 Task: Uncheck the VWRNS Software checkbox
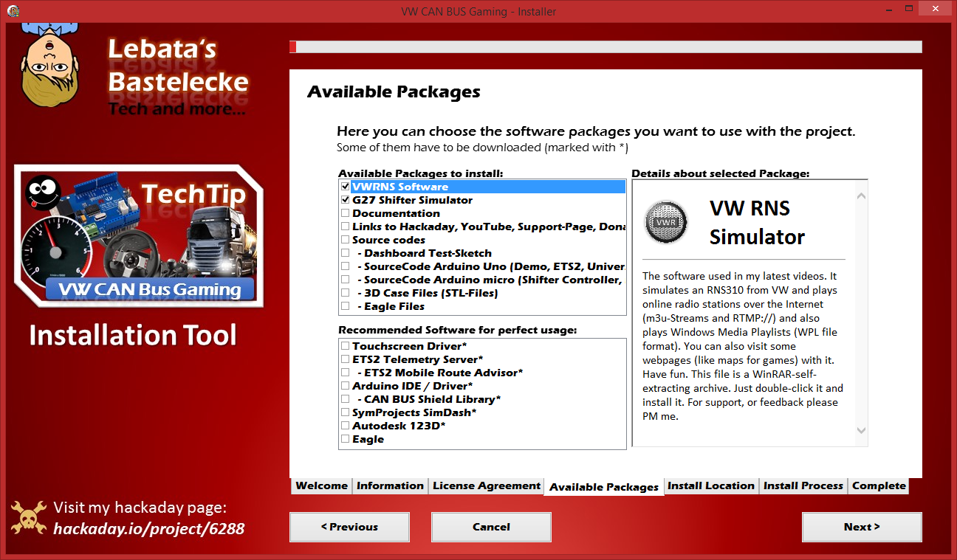click(345, 187)
